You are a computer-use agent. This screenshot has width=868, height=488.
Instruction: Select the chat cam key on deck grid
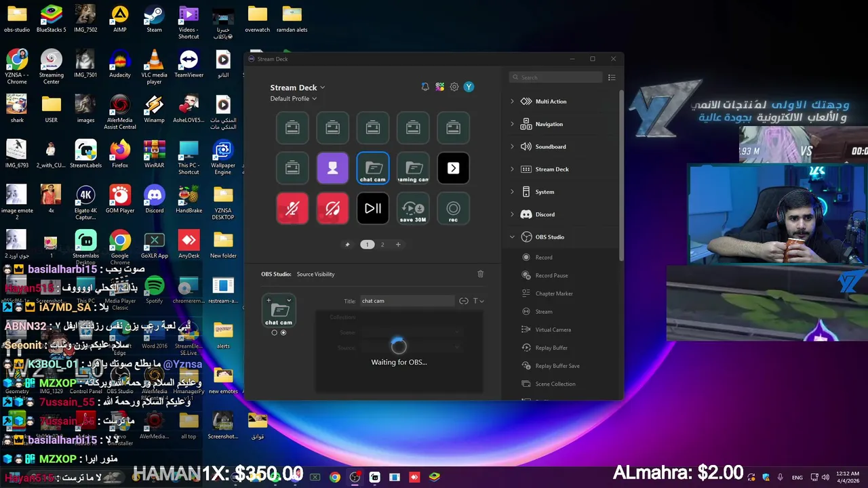pos(373,168)
